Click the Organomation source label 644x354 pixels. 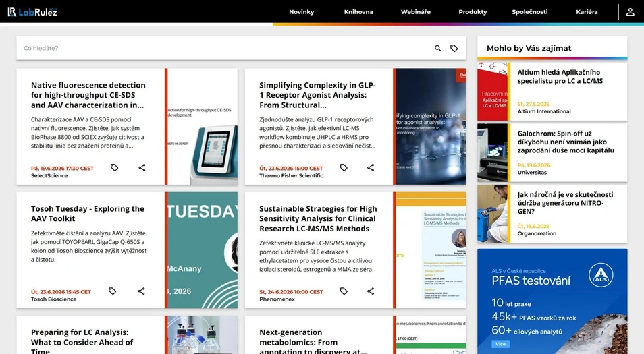tap(537, 233)
